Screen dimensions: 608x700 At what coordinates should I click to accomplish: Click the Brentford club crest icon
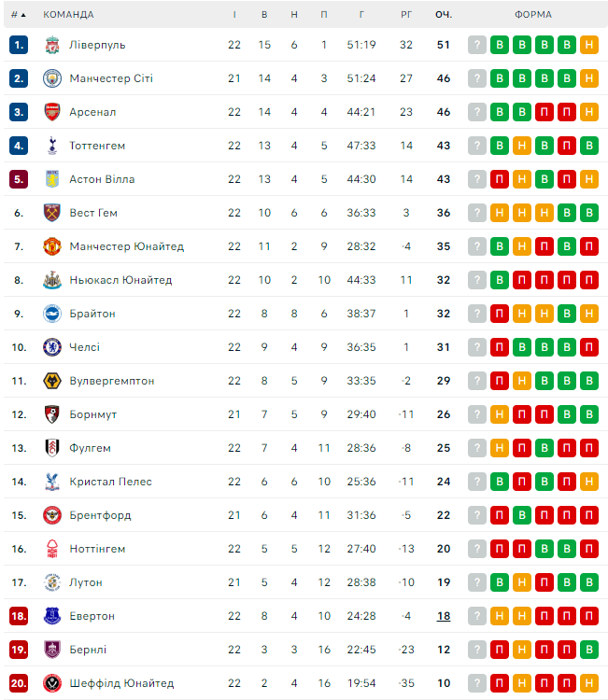click(x=51, y=515)
